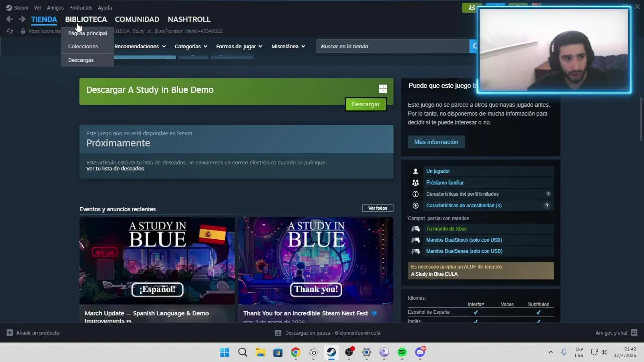Open the Tu mando de Xbox link
Screen dimensions: 644x362
(x=446, y=229)
